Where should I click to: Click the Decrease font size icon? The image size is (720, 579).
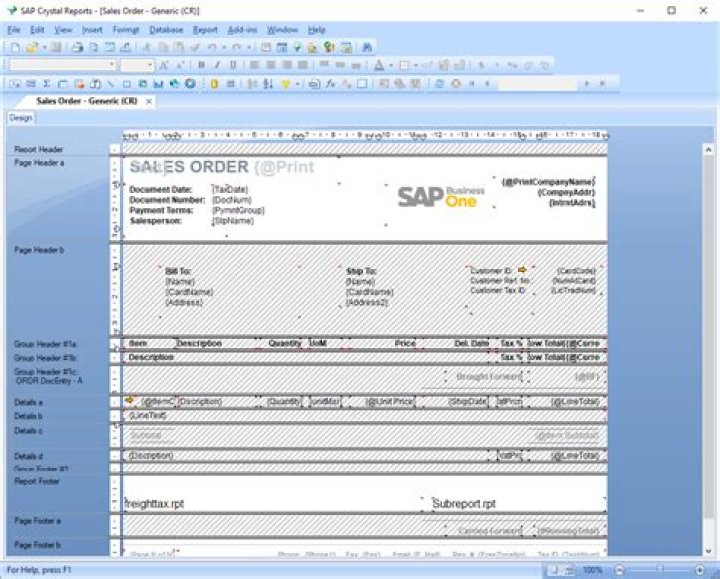click(x=180, y=65)
